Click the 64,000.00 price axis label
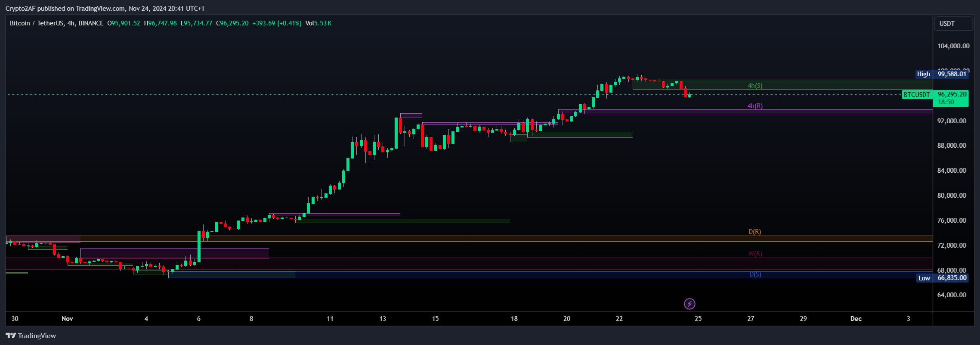 952,295
